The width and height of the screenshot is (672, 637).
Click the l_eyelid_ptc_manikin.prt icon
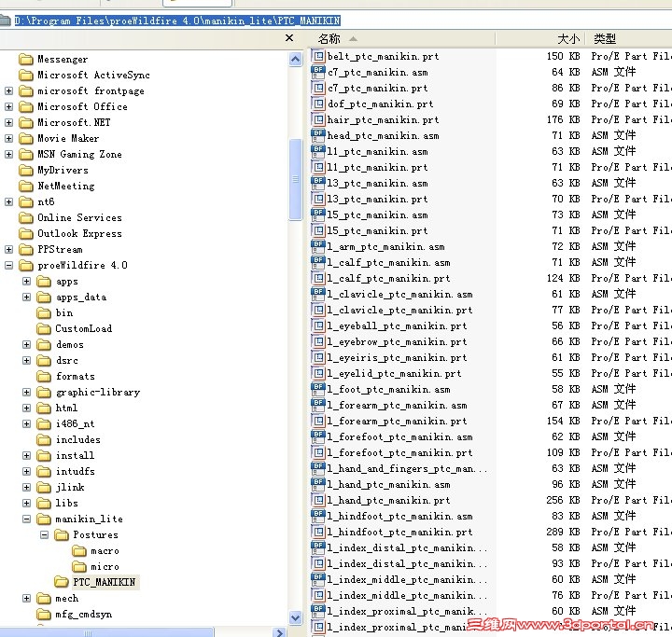318,373
